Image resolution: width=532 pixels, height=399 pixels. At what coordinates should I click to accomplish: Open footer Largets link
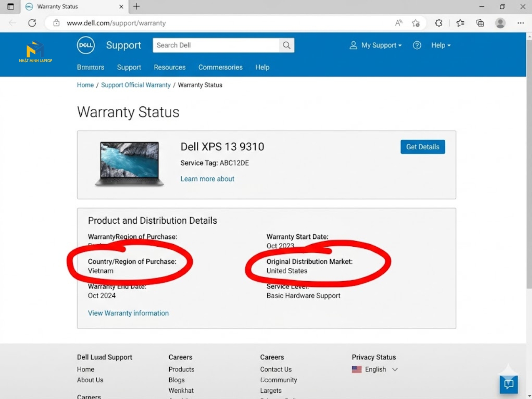271,391
